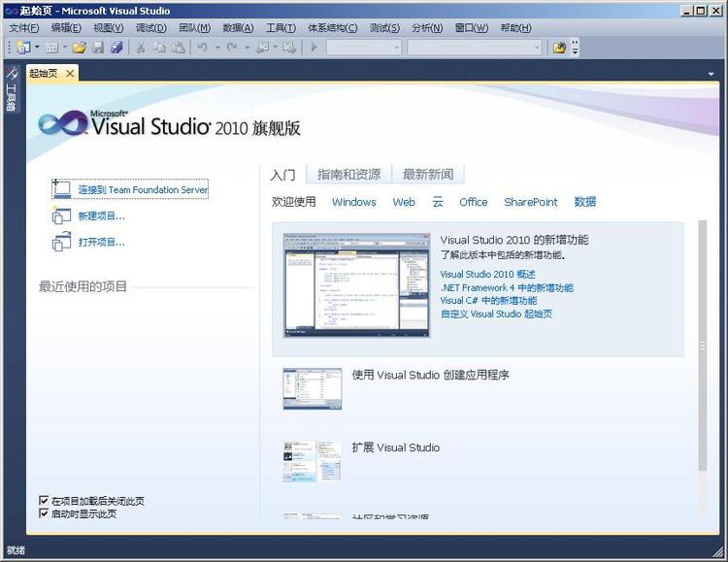Viewport: 728px width, 562px height.
Task: Click the Save All toolbar icon
Action: (116, 47)
